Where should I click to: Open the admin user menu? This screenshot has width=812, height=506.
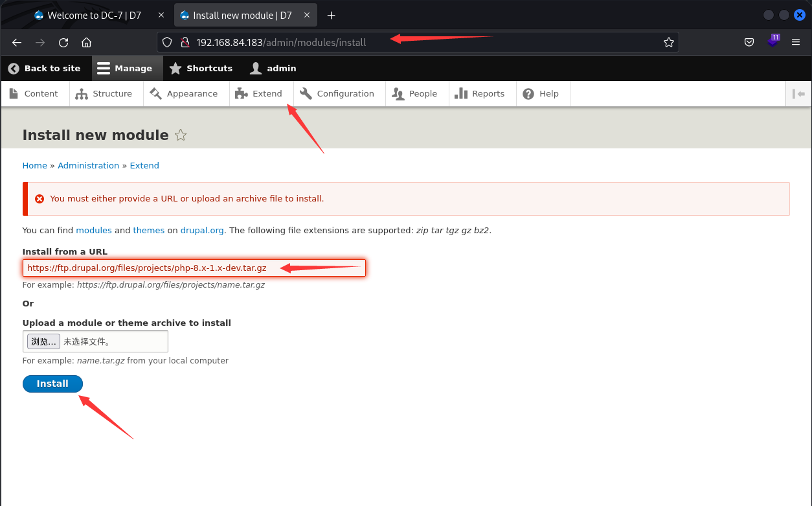(x=273, y=68)
